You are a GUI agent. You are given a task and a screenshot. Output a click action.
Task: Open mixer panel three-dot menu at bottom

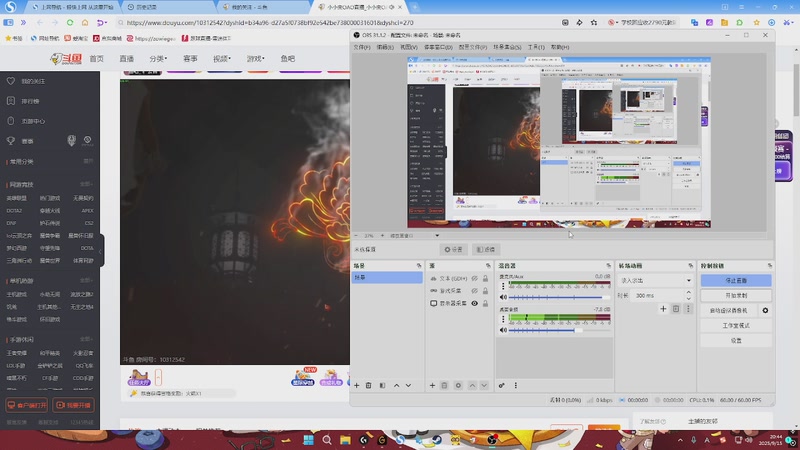(516, 386)
